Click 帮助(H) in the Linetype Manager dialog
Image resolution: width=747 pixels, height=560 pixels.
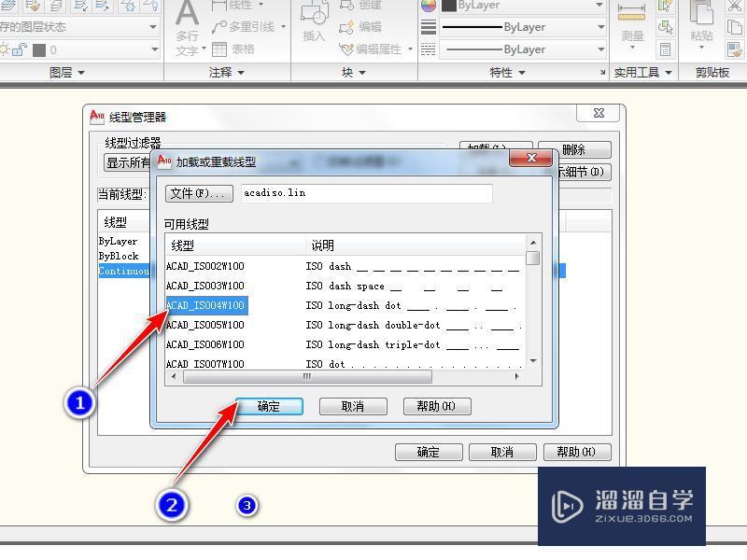[576, 452]
